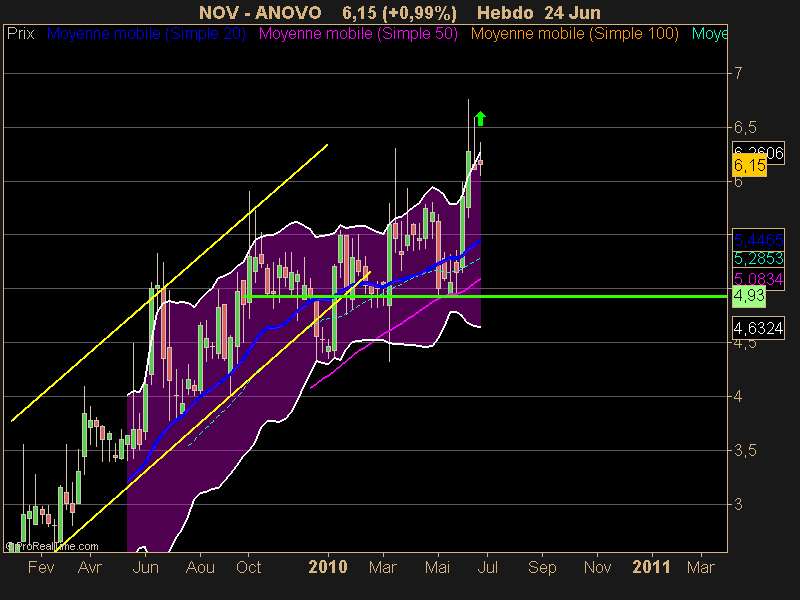Click the chart title 'NOV - ANOVO'
Image resolution: width=800 pixels, height=600 pixels.
coord(260,12)
